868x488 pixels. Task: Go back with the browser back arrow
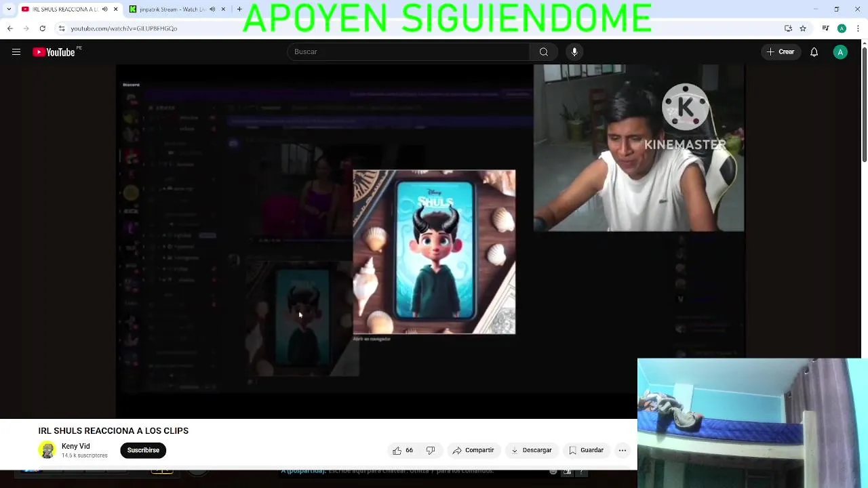(10, 28)
